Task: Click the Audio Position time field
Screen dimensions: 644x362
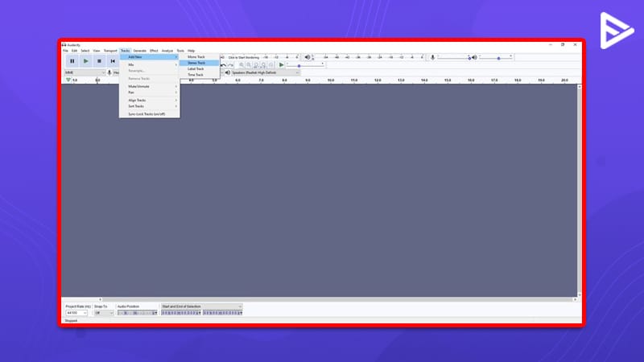Action: click(137, 313)
